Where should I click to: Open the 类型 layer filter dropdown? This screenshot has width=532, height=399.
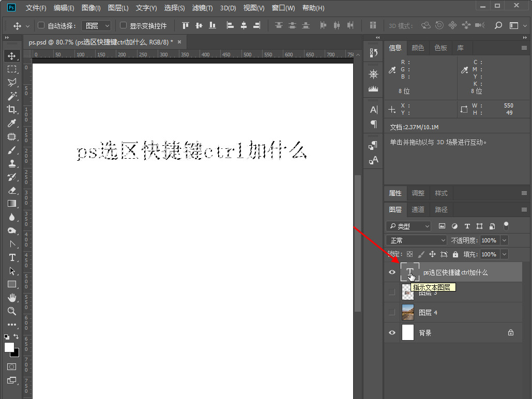(x=408, y=226)
